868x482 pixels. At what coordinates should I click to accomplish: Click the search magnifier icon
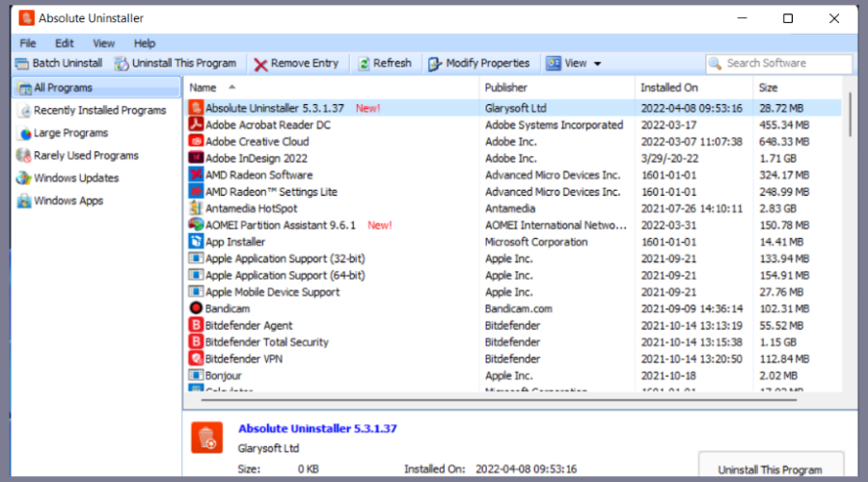[716, 64]
